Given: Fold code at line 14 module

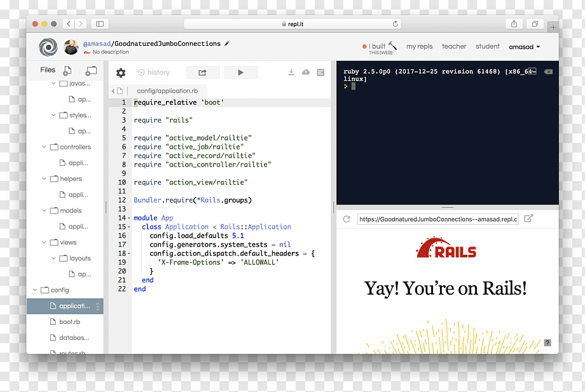Looking at the screenshot, I should (x=129, y=218).
